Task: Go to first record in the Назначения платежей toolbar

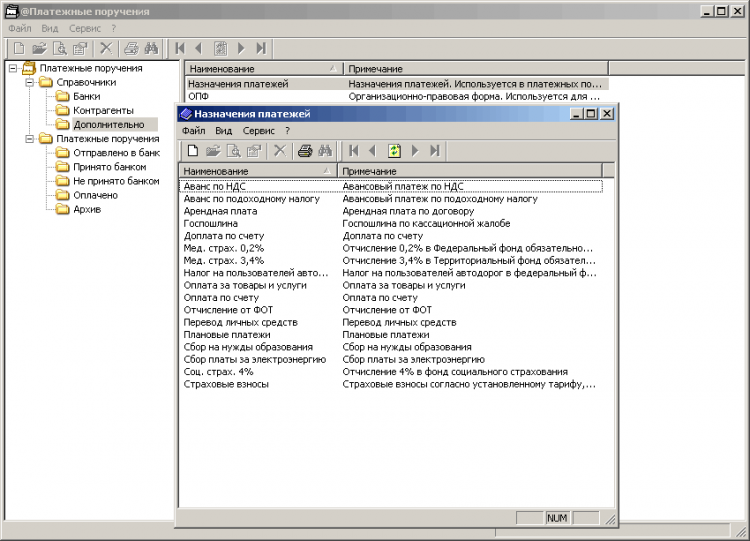Action: tap(351, 151)
